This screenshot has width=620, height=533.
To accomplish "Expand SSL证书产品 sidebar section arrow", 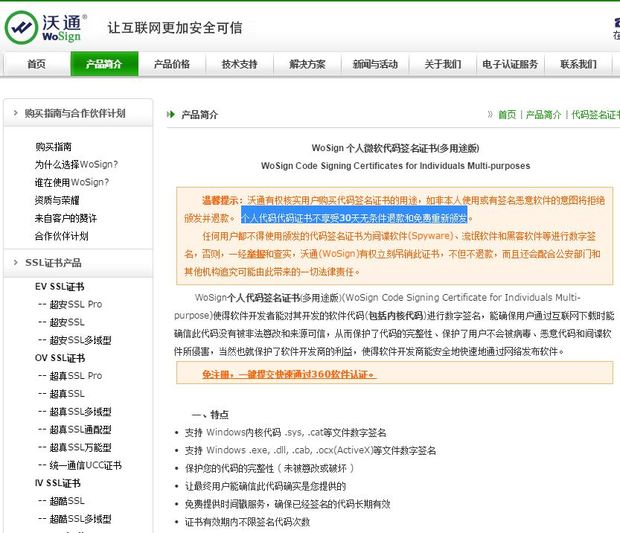I will coord(15,263).
